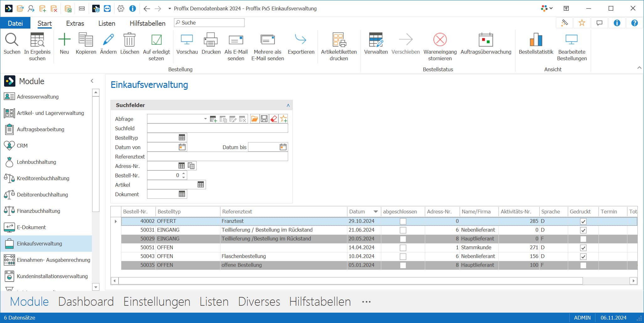Viewport: 644px width, 323px height.
Task: Open the Kreditorenbuchhaltung module
Action: 43,178
